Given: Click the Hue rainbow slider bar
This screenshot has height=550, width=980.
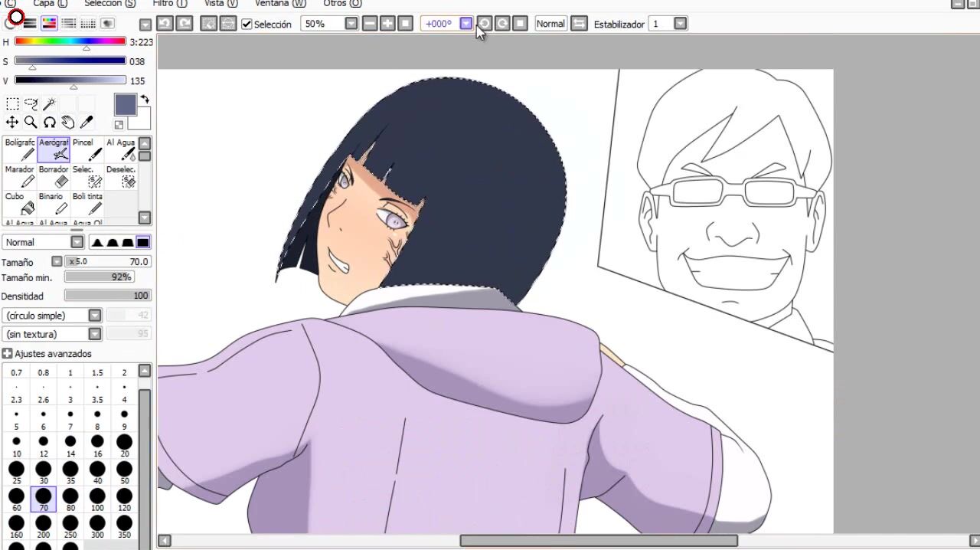Looking at the screenshot, I should tap(70, 41).
